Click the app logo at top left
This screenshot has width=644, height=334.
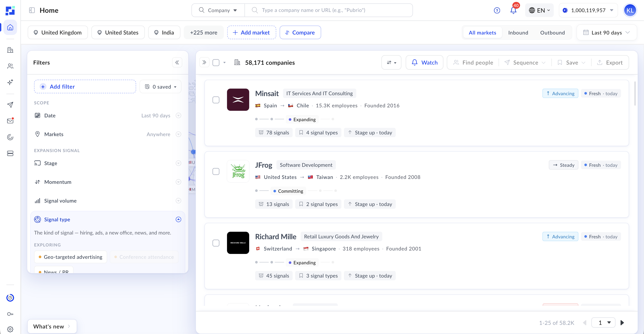tap(10, 10)
